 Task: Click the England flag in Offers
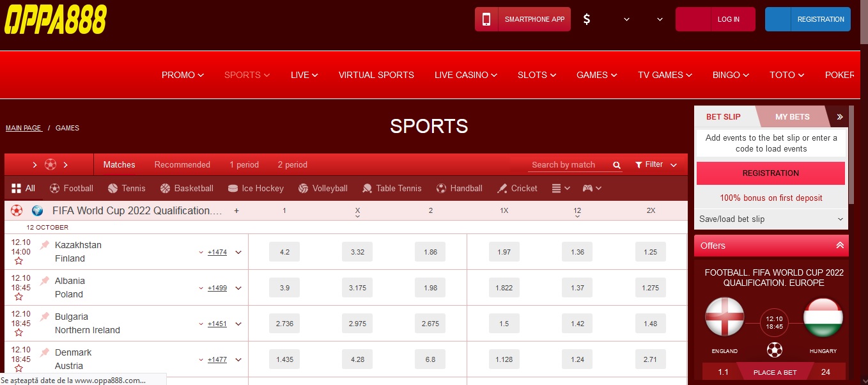point(724,317)
